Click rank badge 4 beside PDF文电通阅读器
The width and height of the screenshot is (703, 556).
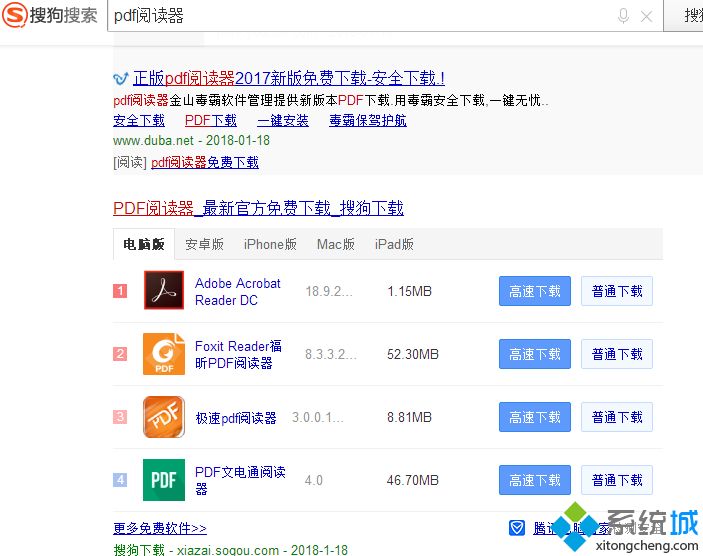[120, 480]
